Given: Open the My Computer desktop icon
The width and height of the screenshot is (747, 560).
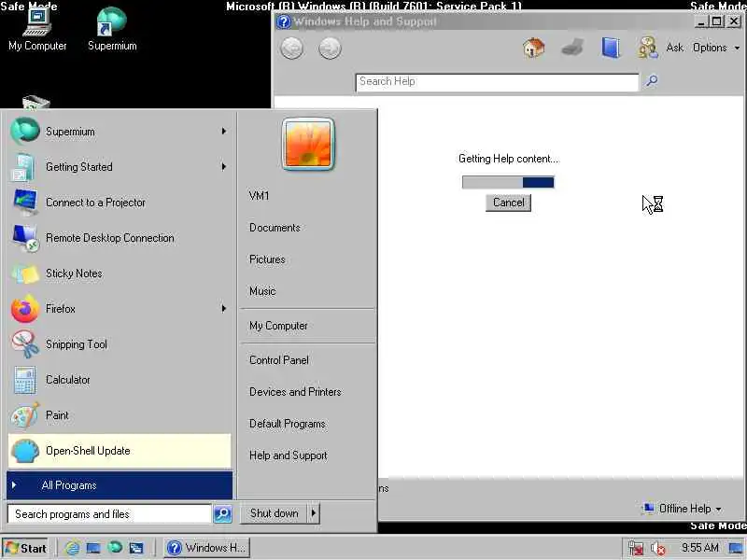Looking at the screenshot, I should (37, 30).
